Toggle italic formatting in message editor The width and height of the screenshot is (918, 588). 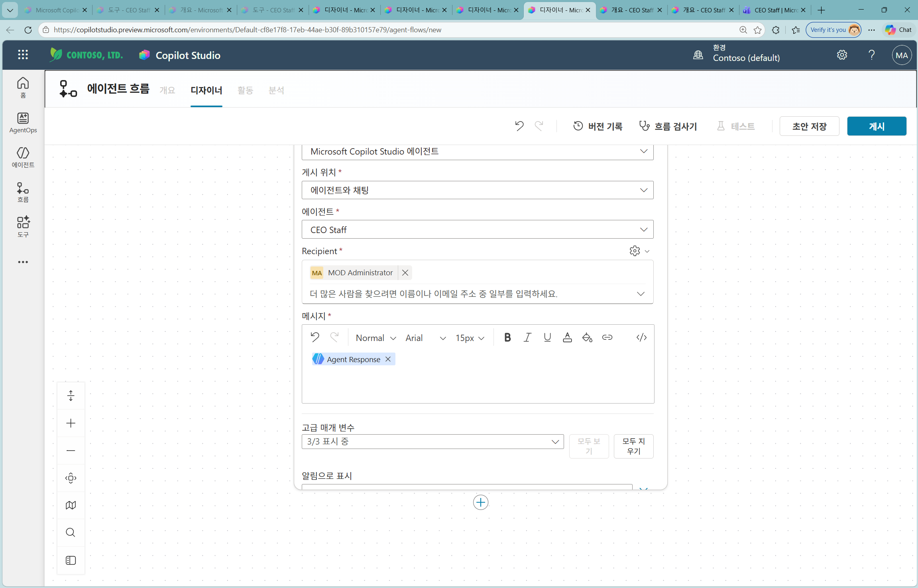click(527, 337)
